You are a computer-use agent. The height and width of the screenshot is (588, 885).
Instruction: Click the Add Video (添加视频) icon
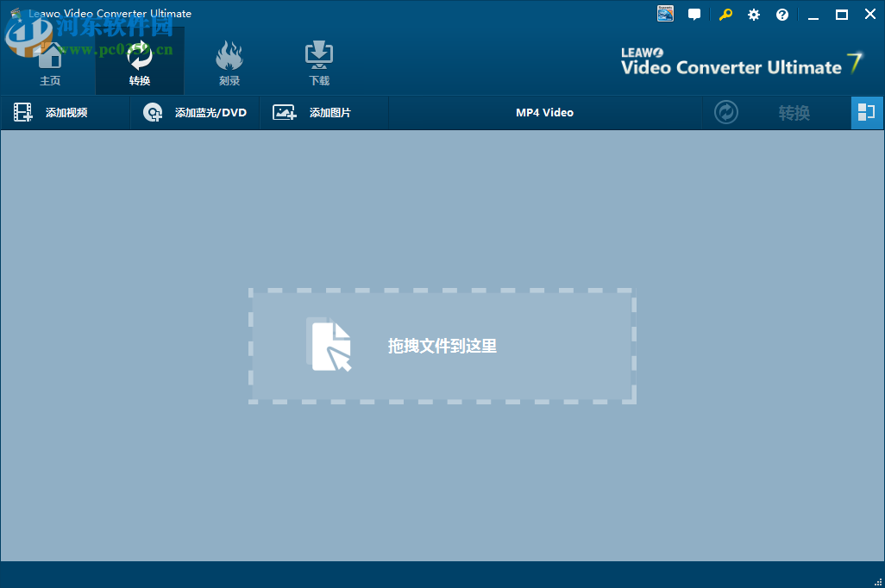(22, 112)
